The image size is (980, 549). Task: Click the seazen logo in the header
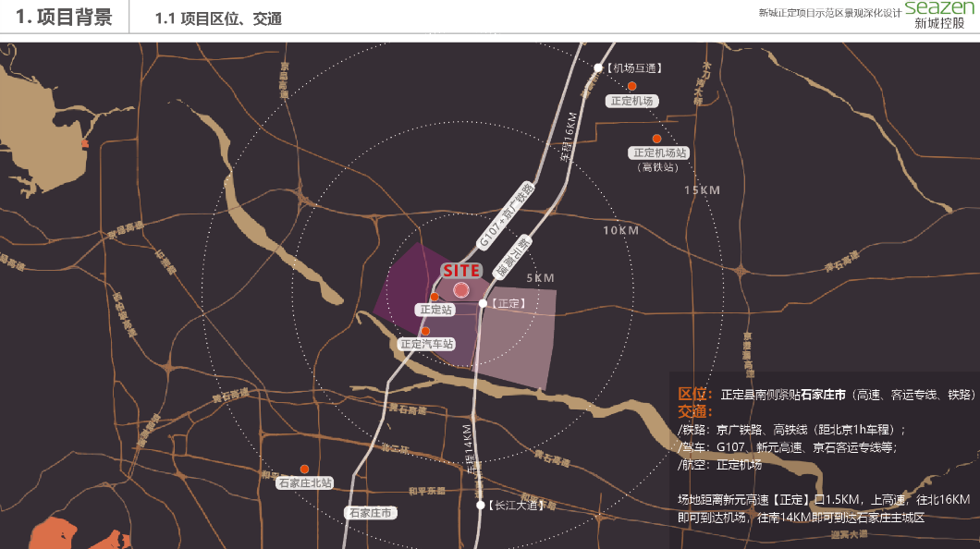tap(939, 7)
